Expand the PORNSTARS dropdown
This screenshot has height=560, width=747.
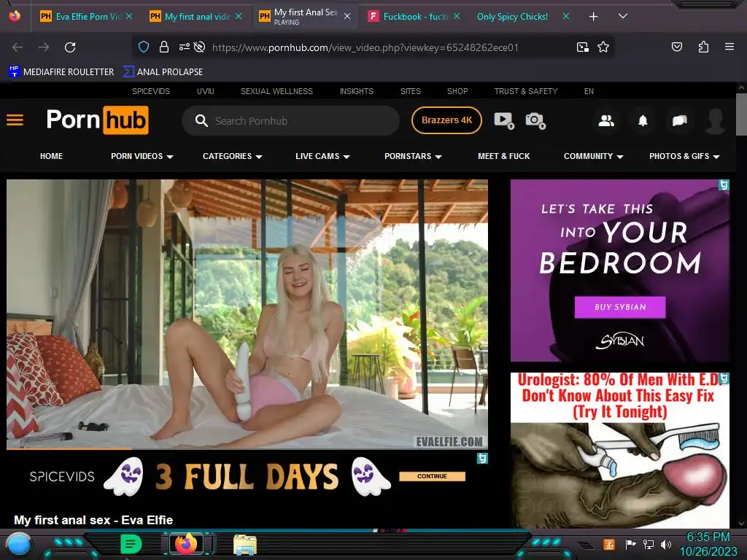tap(413, 156)
